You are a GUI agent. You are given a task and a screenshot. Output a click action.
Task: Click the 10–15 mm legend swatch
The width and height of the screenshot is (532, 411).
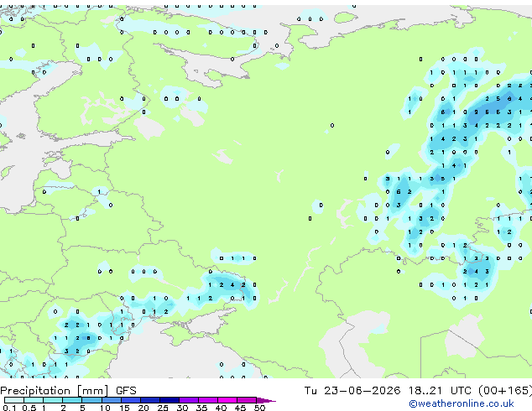click(x=112, y=400)
